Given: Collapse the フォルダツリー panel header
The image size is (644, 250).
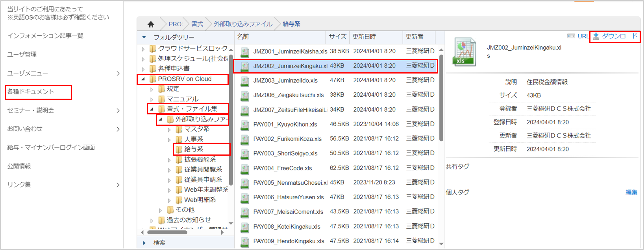Looking at the screenshot, I should point(144,37).
